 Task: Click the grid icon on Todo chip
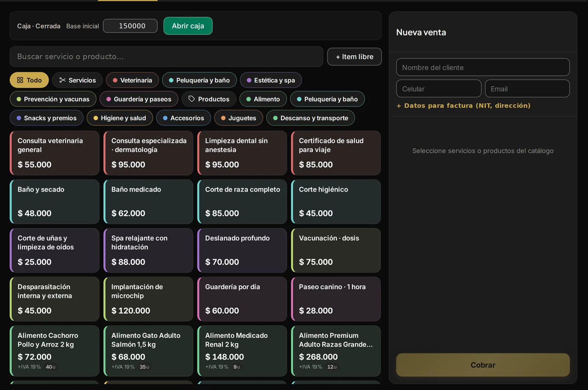[20, 80]
